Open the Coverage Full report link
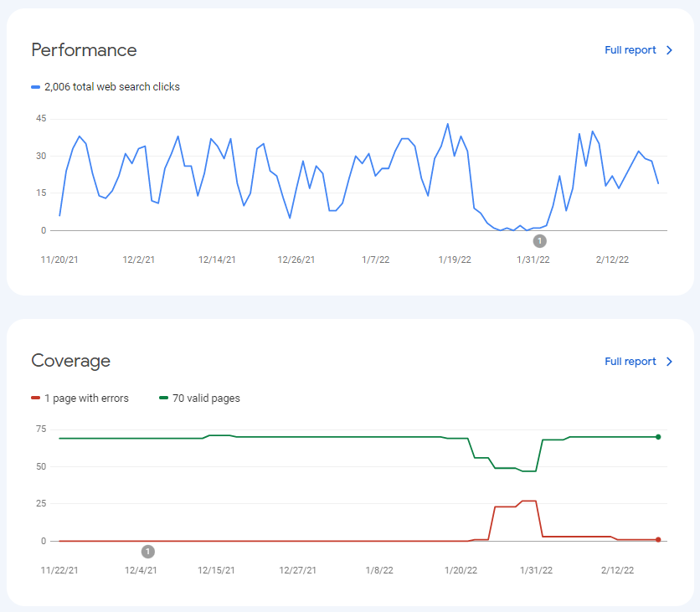 [x=630, y=362]
